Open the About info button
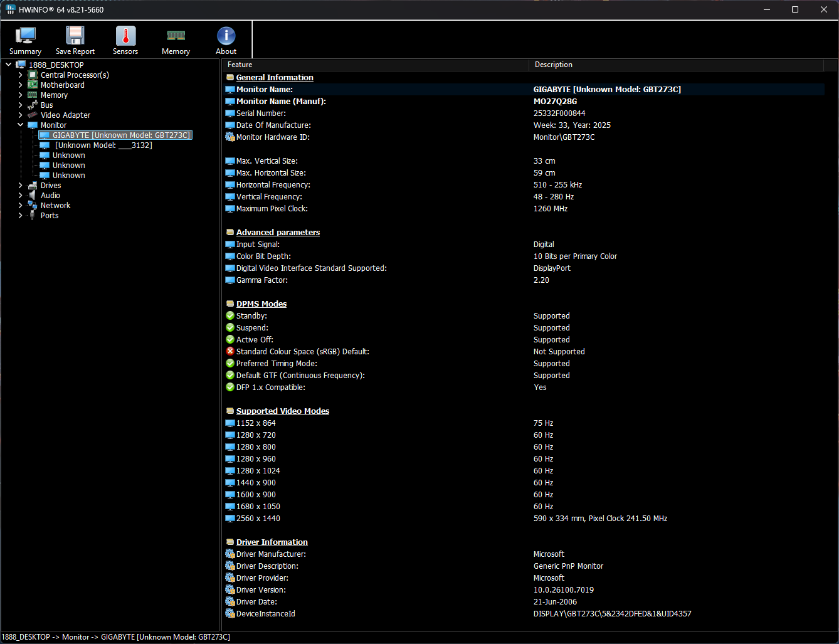Image resolution: width=839 pixels, height=644 pixels. coord(226,41)
